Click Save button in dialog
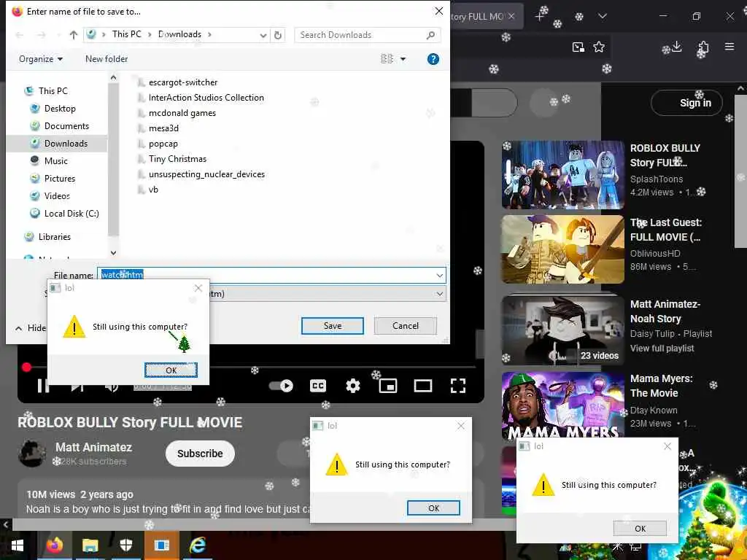This screenshot has width=747, height=560. click(x=333, y=326)
